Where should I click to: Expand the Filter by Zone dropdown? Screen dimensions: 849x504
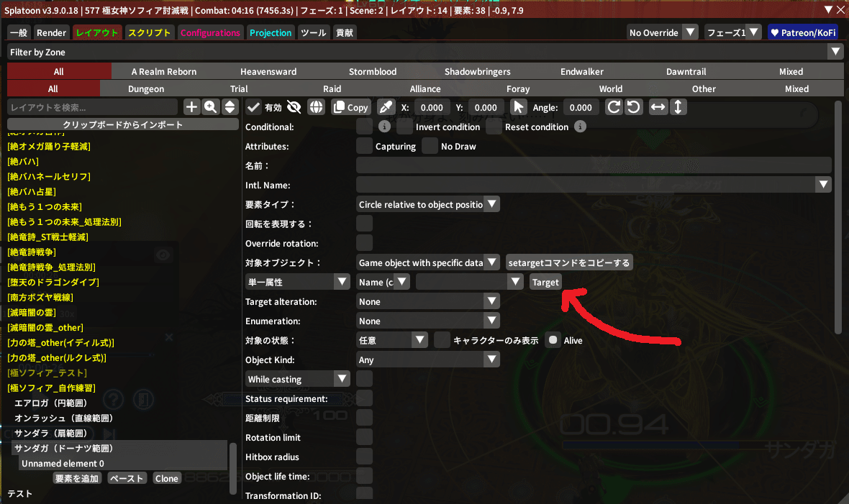(x=425, y=52)
